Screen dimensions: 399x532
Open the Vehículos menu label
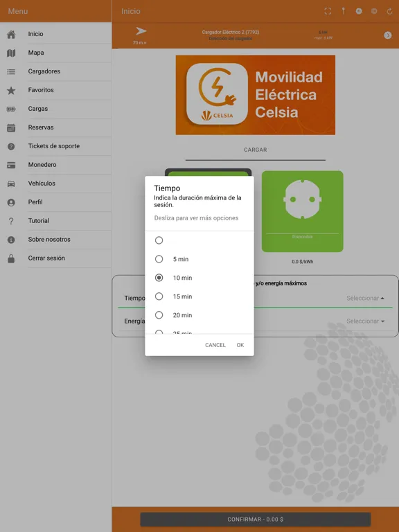pos(42,183)
